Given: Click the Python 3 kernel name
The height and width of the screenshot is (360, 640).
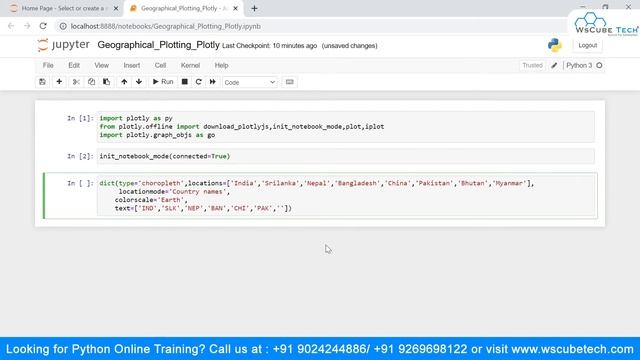Looking at the screenshot, I should tap(579, 65).
